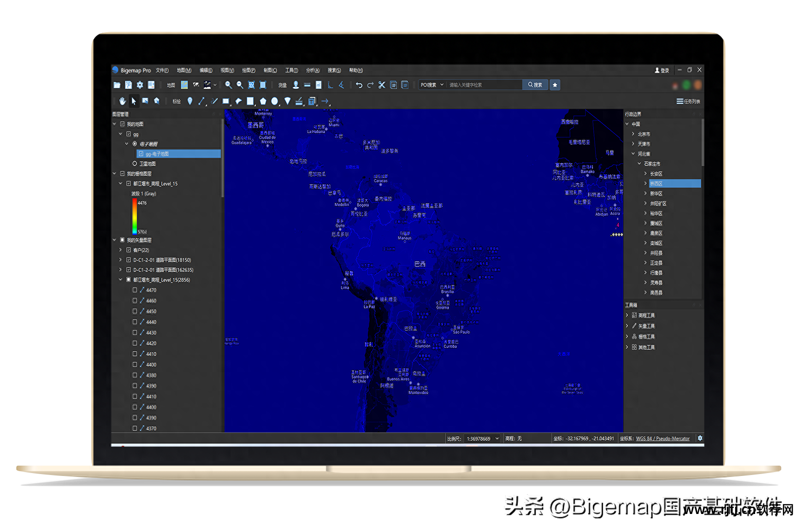Click the redo arrow icon
The width and height of the screenshot is (798, 532).
point(370,85)
